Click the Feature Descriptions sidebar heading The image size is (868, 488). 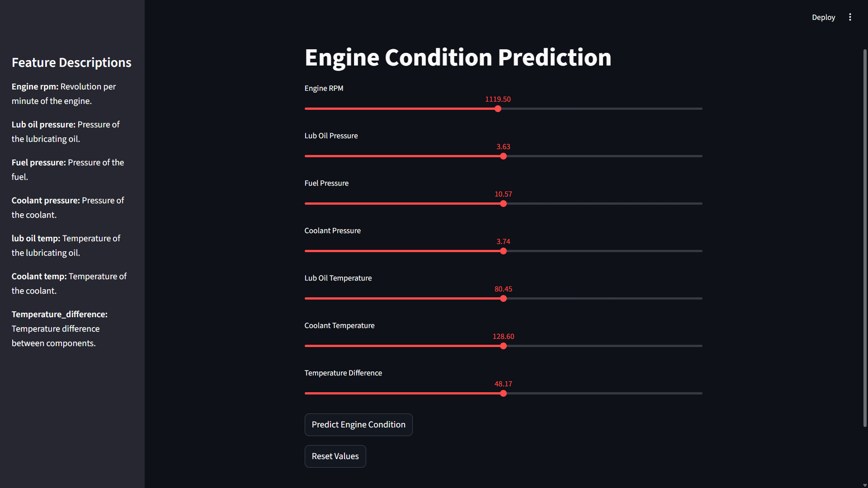[x=71, y=62]
